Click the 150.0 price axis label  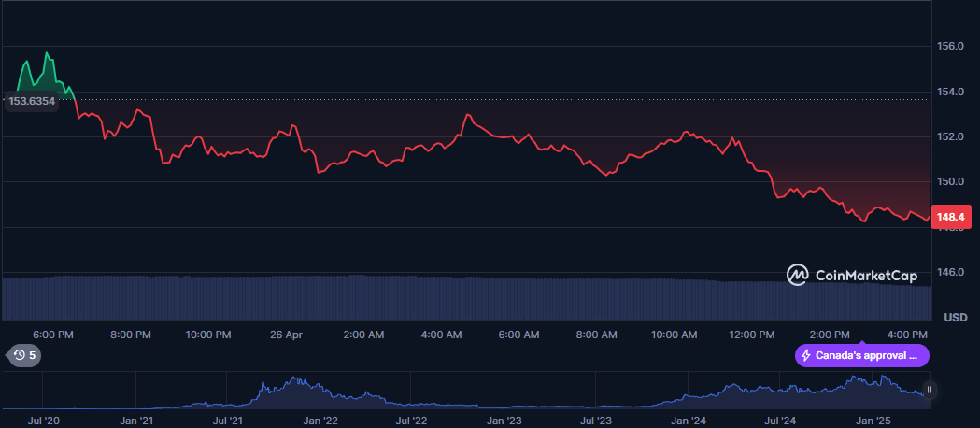(x=949, y=182)
